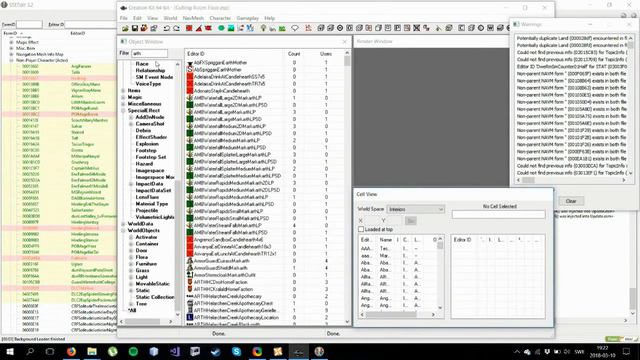Select the *All entry in tree
The height and width of the screenshot is (360, 640).
[132, 310]
